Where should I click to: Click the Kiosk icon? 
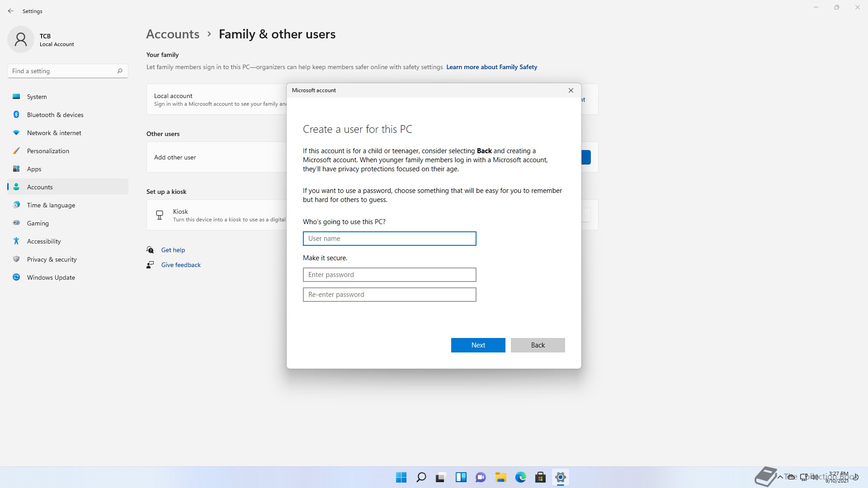coord(160,215)
